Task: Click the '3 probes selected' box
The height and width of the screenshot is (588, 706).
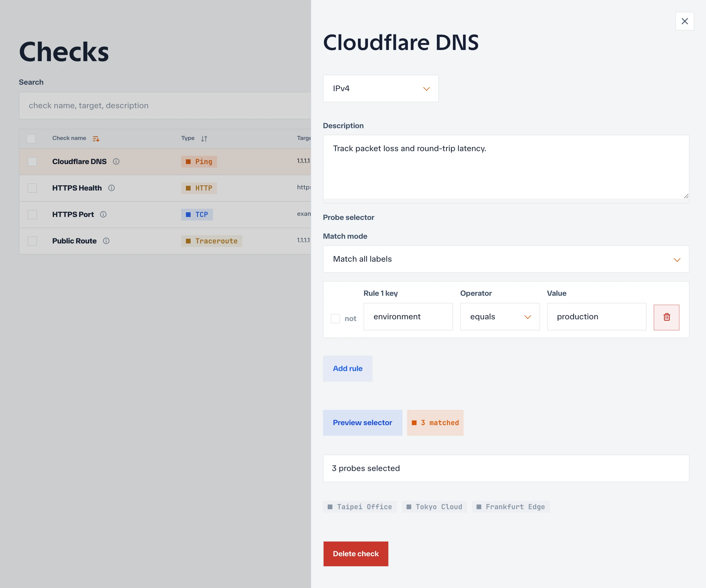Action: 506,468
